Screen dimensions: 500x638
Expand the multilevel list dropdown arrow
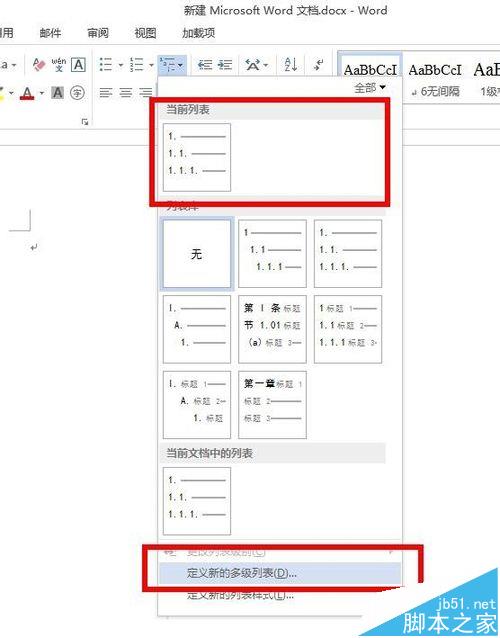(180, 65)
